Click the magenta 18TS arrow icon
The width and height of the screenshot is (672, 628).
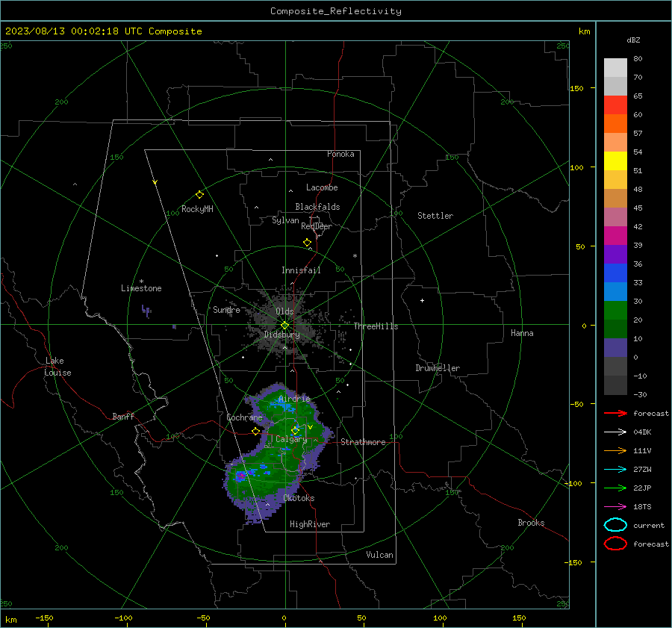click(615, 507)
